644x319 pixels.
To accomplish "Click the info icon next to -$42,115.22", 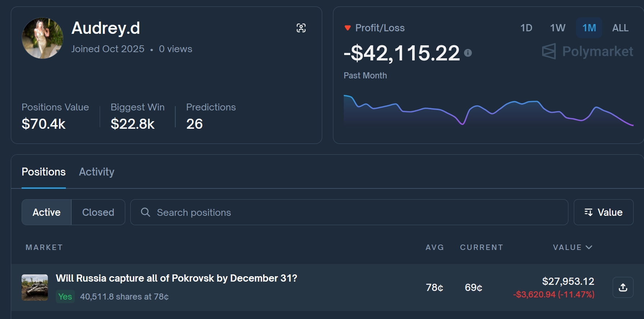I will 468,53.
